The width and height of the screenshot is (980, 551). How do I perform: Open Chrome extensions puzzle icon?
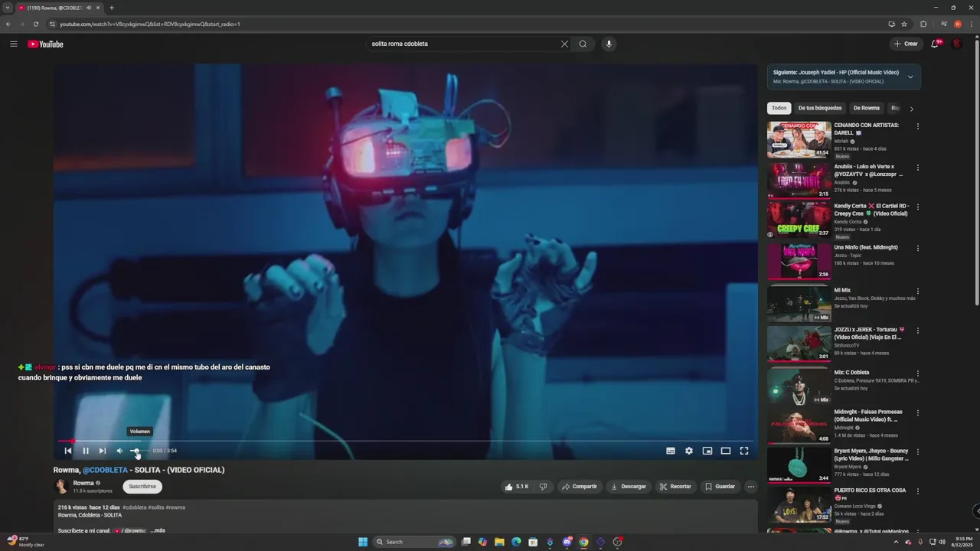(x=923, y=24)
